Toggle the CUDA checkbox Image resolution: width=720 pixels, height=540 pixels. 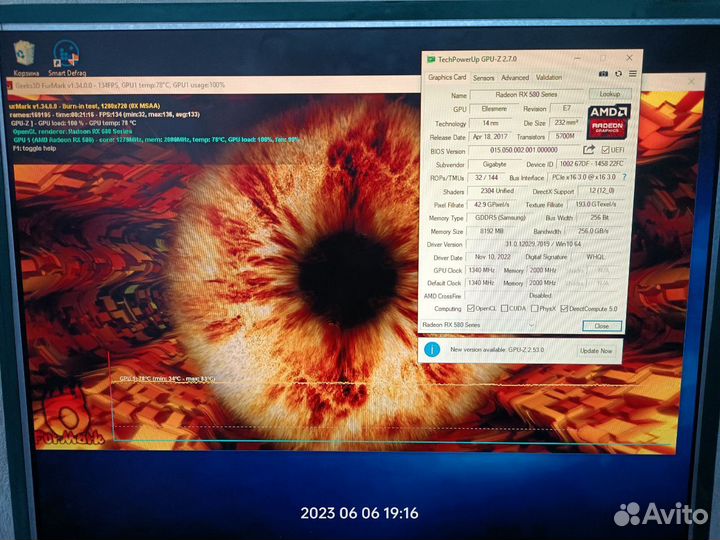pos(504,309)
